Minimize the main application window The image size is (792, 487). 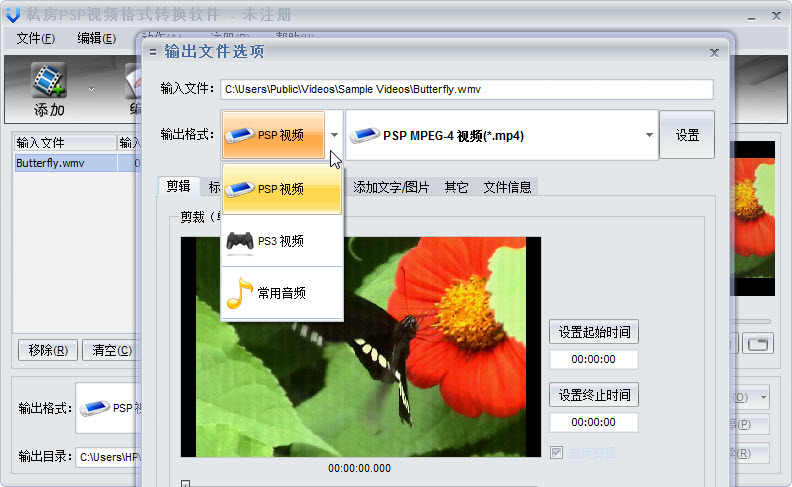pyautogui.click(x=752, y=17)
